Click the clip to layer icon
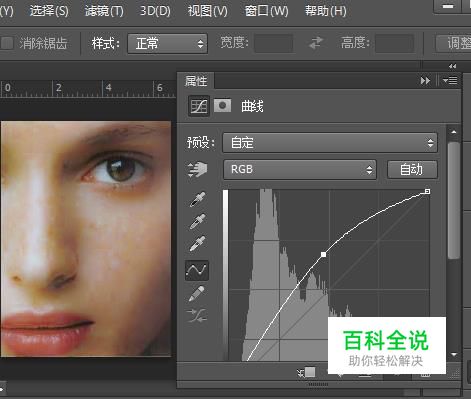 [307, 372]
